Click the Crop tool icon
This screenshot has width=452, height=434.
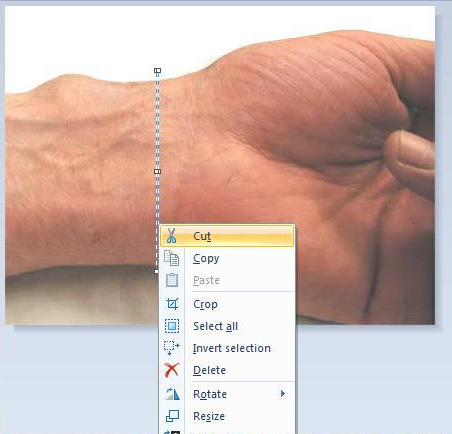(x=172, y=304)
